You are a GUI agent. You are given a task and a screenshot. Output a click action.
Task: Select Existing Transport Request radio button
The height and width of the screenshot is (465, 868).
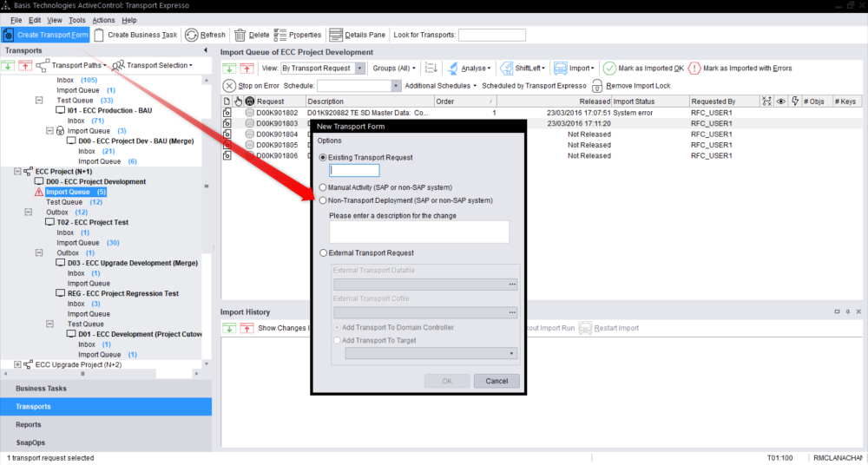tap(323, 158)
